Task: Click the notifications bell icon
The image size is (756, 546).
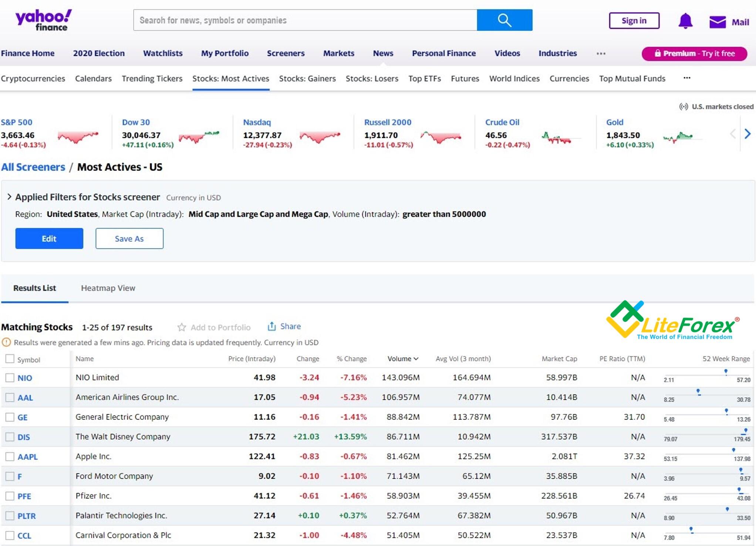Action: pyautogui.click(x=686, y=21)
